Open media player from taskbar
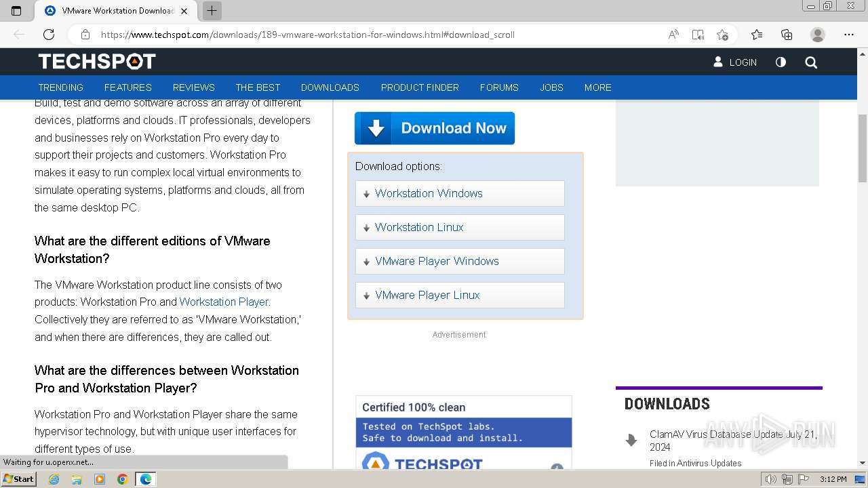Screen dimensions: 868x488 [100, 479]
